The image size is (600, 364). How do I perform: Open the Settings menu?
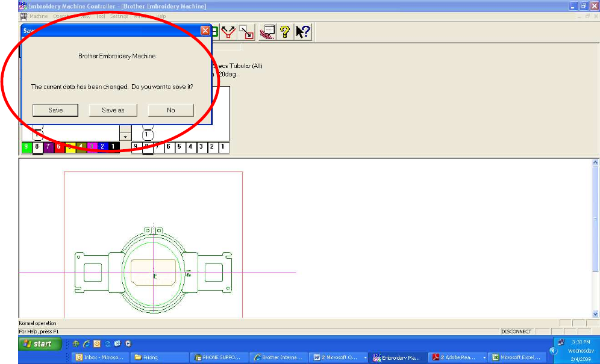[119, 16]
